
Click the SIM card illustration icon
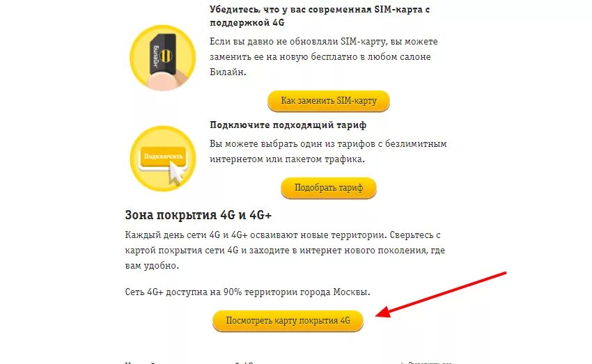163,58
